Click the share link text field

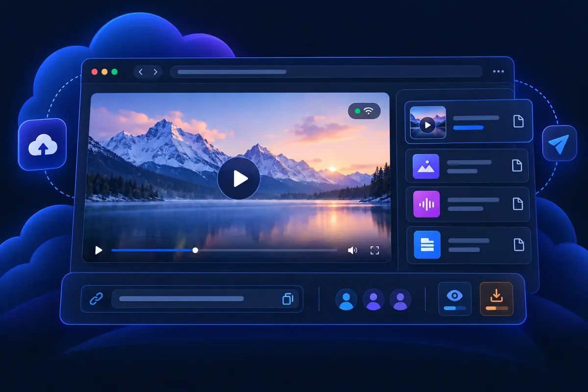coord(205,299)
